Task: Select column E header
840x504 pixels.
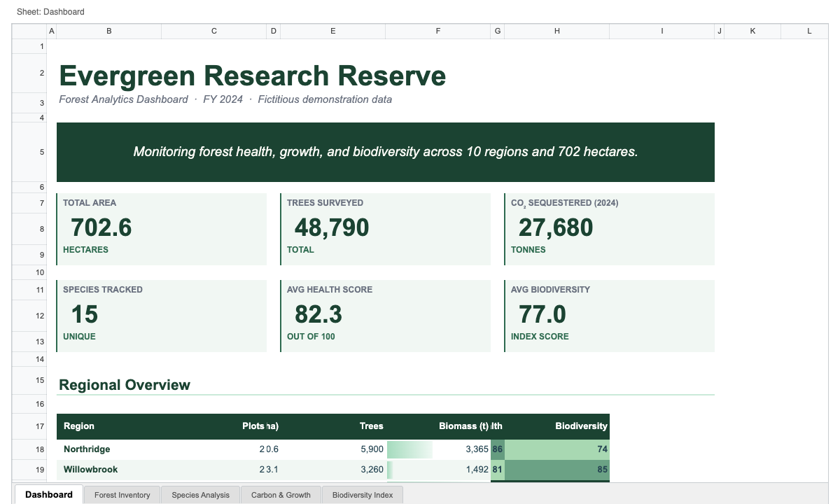Action: (332, 31)
